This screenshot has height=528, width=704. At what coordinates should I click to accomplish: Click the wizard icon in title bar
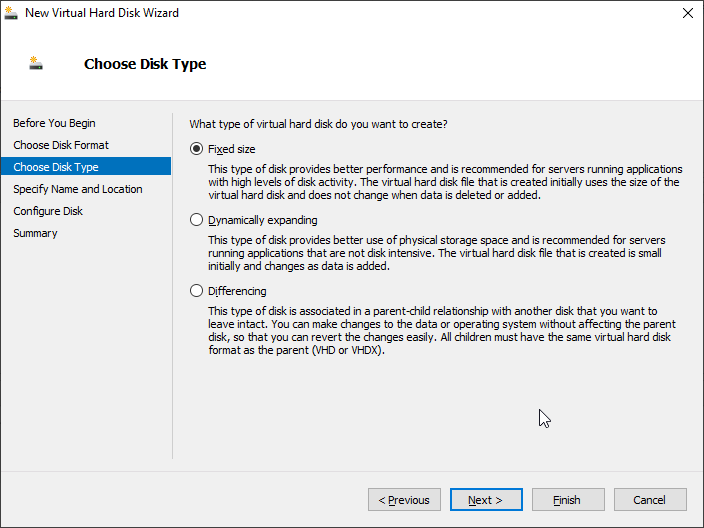click(12, 13)
